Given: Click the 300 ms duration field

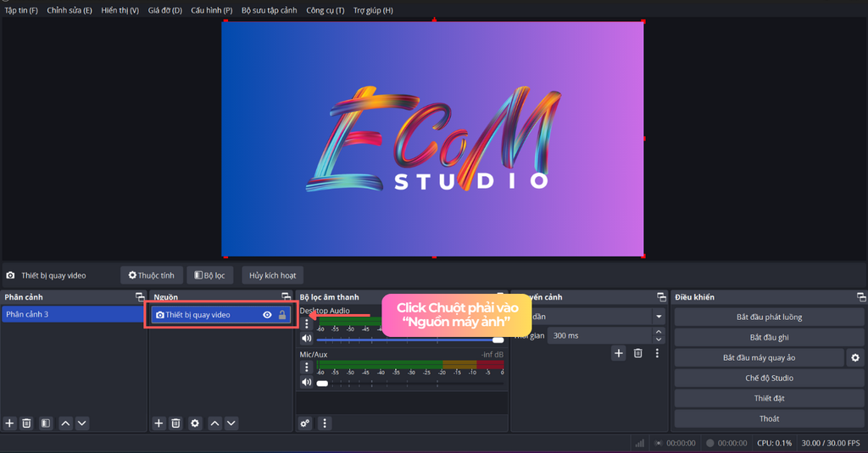Looking at the screenshot, I should tap(599, 336).
